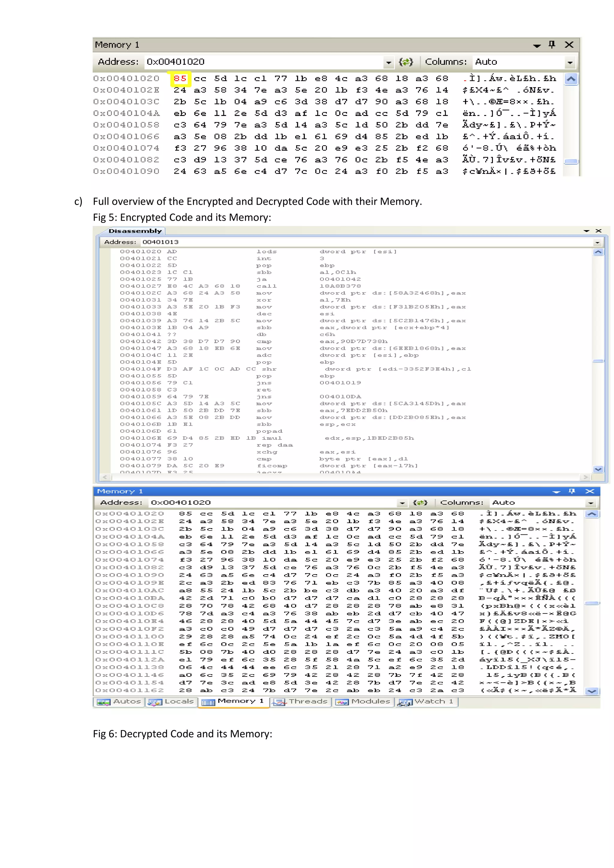Click scrollbar thumb of lower Memory 1 window
The image size is (614, 868).
coord(592,603)
